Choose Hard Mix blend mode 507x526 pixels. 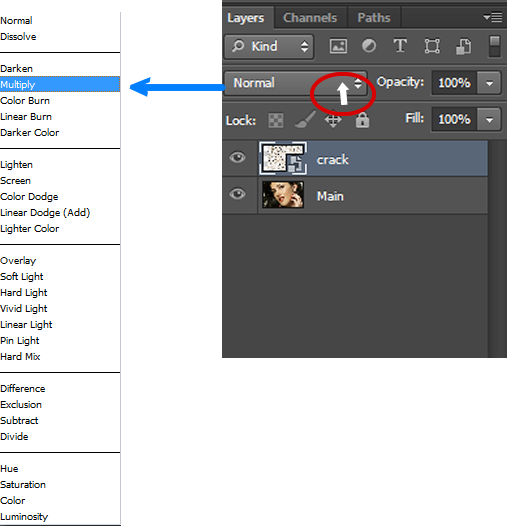coord(20,357)
